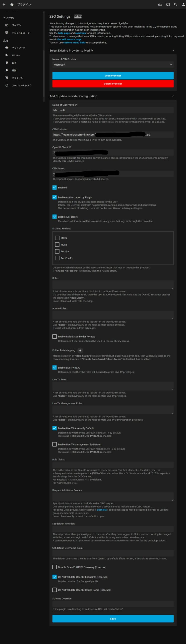Open the Name of OID Provider dropdown
The height and width of the screenshot is (644, 186).
point(113,65)
